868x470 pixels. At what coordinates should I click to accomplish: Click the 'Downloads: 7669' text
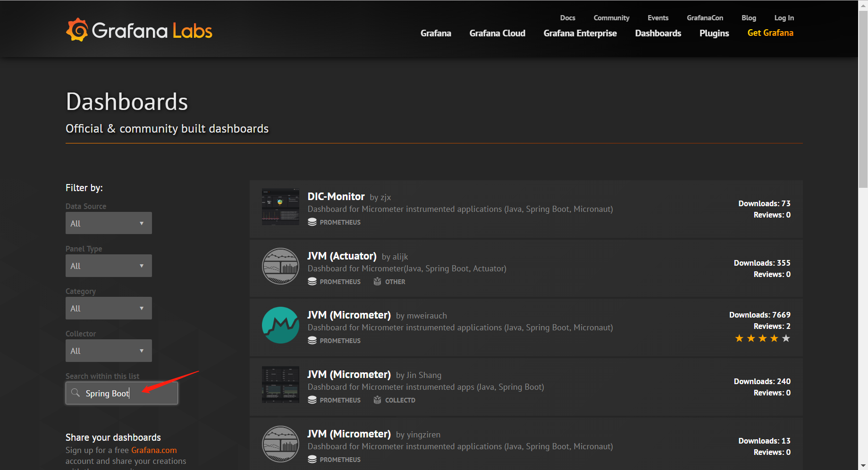tap(759, 315)
